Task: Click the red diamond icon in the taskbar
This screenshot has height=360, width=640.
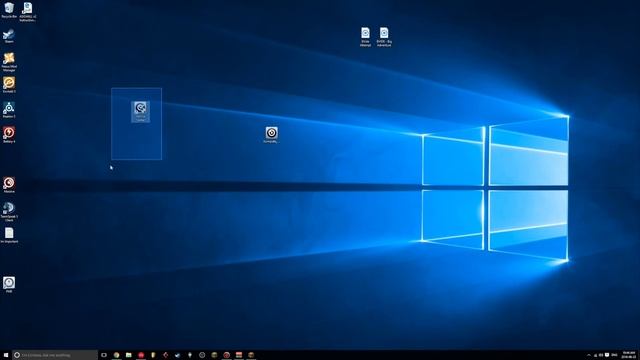Action: coord(165,355)
